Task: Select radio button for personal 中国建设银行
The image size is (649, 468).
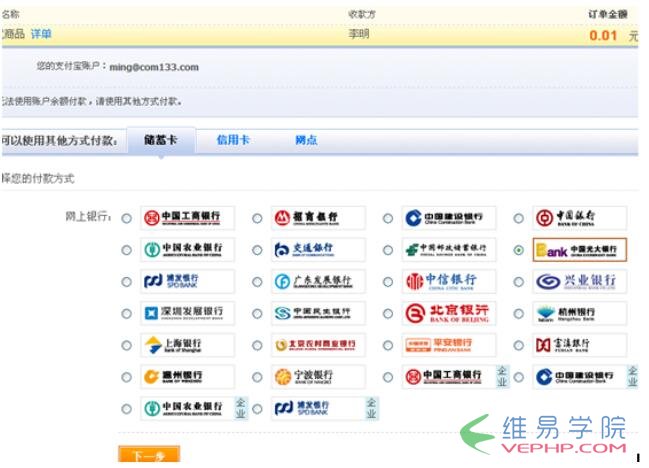Action: tap(388, 218)
